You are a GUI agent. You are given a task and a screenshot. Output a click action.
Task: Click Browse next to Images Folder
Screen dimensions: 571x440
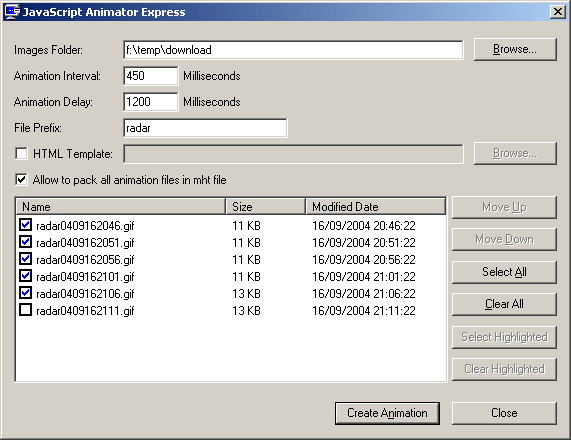[x=515, y=49]
